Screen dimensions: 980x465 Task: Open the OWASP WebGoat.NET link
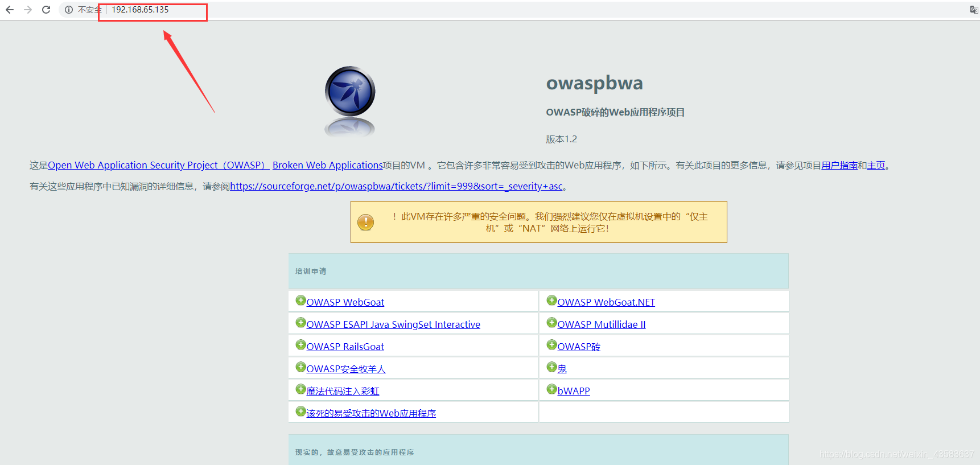point(606,302)
